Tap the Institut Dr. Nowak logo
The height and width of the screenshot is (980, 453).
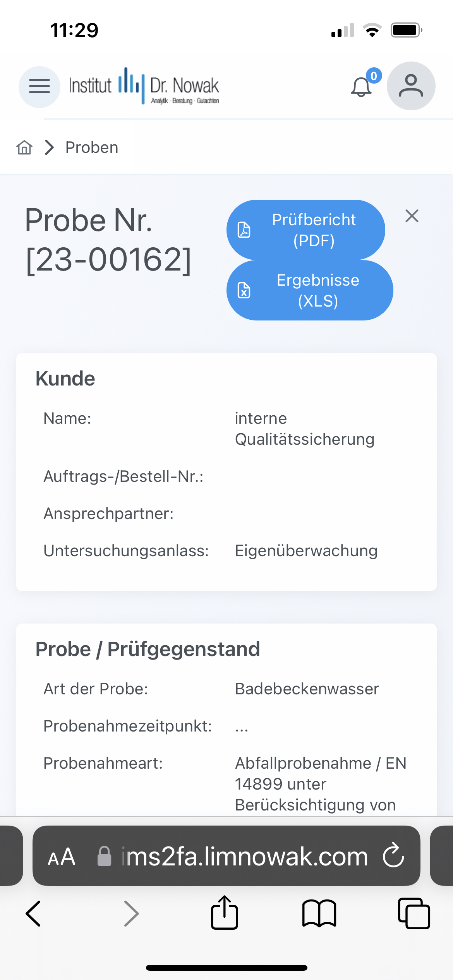(144, 86)
